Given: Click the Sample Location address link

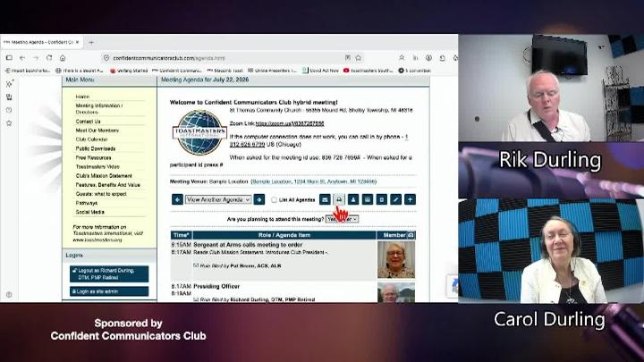Looking at the screenshot, I should (x=313, y=181).
